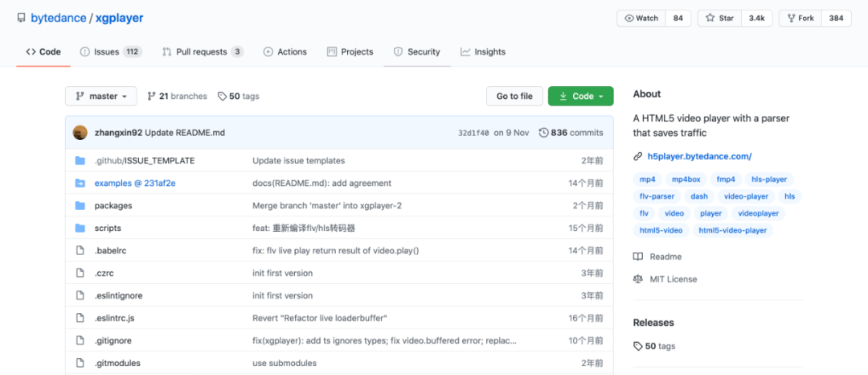The image size is (868, 375).
Task: Select the flv-parser topic tag
Action: (657, 196)
